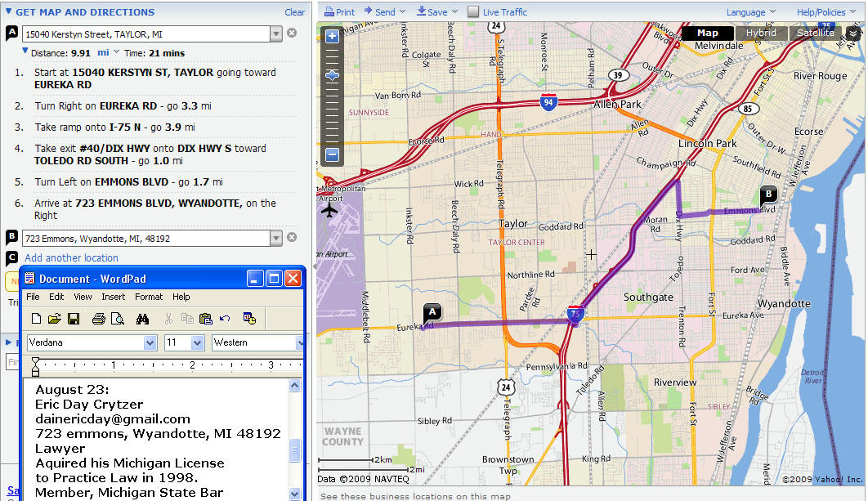The width and height of the screenshot is (868, 501).
Task: Open Find with the binoculars icon
Action: [141, 319]
